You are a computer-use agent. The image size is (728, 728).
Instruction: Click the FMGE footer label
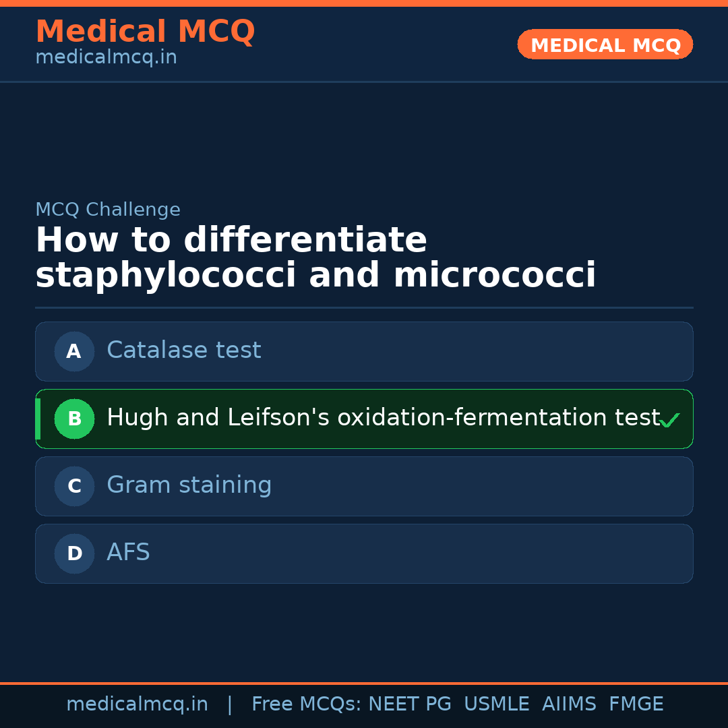point(636,704)
